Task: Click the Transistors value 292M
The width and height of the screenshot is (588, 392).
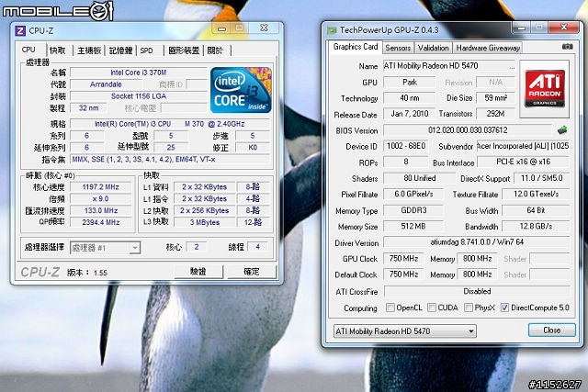Action: pos(495,114)
